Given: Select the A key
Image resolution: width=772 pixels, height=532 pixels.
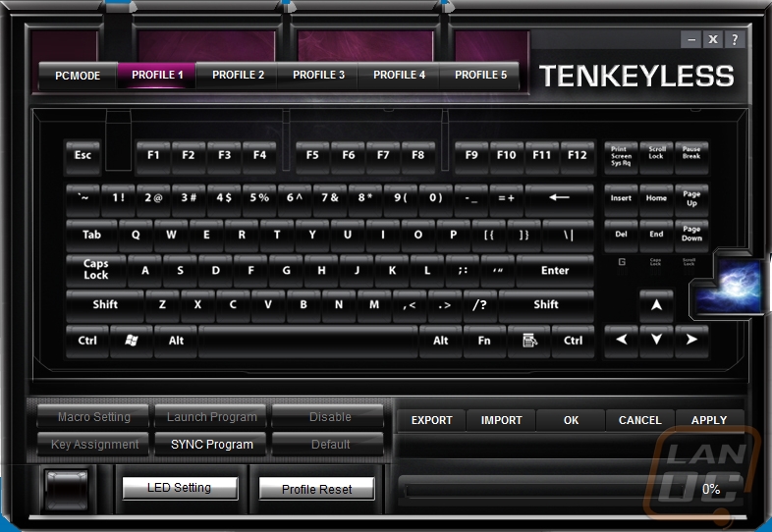Looking at the screenshot, I should coord(144,271).
